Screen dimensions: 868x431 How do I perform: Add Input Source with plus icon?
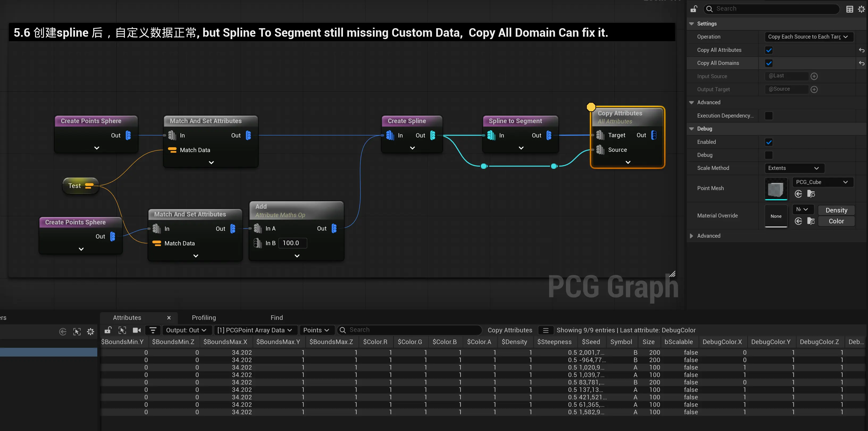pyautogui.click(x=814, y=77)
